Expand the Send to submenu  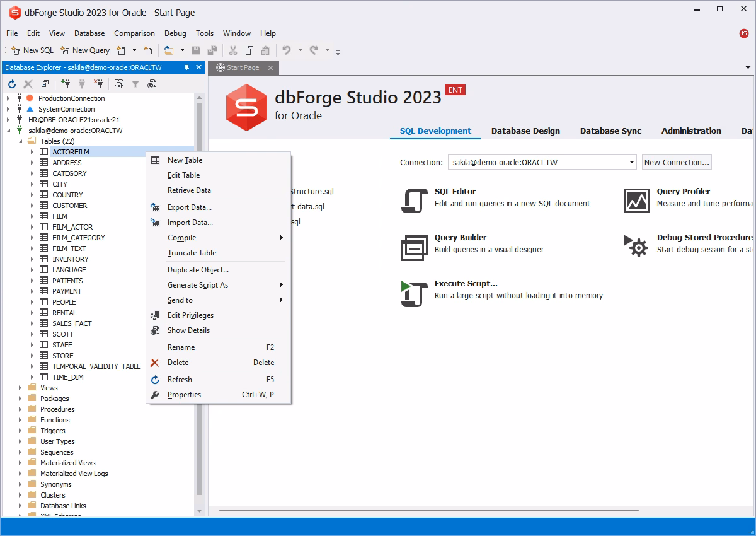219,300
